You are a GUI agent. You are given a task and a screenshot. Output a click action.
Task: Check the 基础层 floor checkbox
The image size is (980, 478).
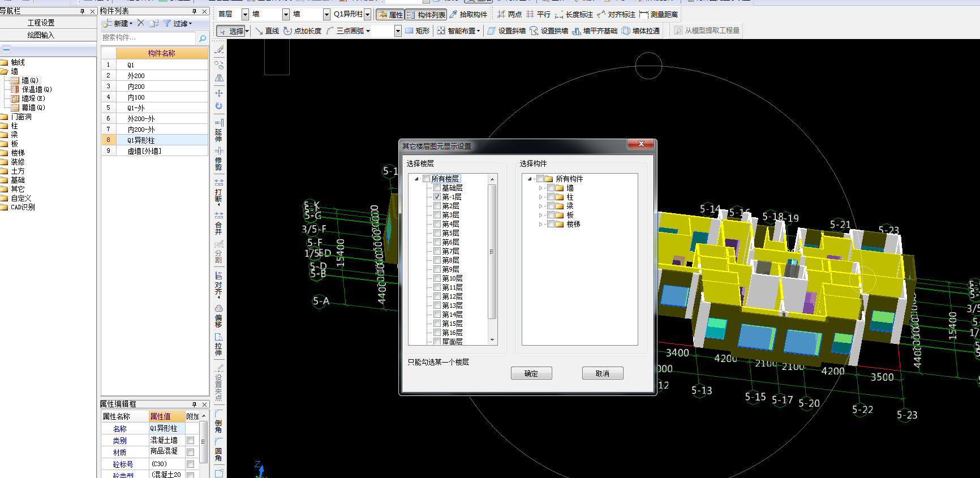click(x=437, y=188)
